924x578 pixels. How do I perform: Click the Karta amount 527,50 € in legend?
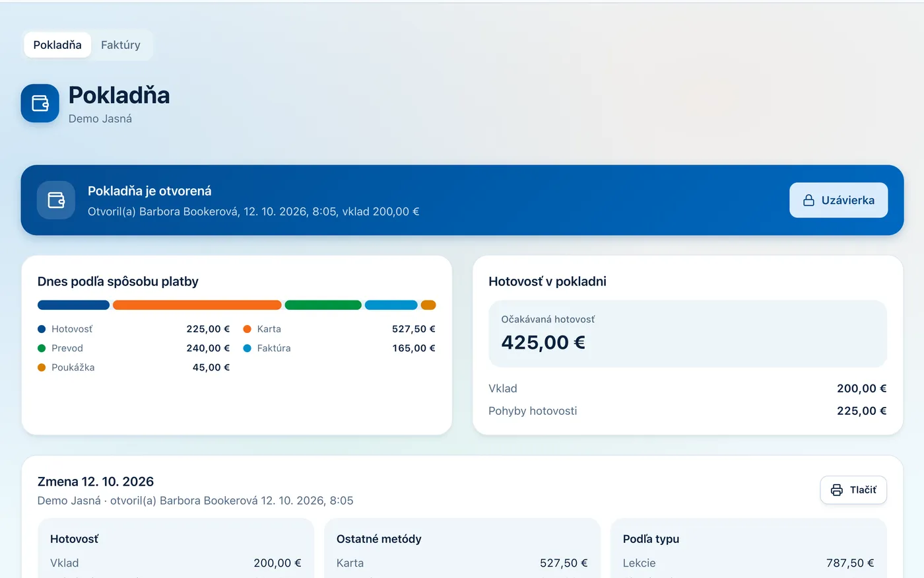pos(414,329)
